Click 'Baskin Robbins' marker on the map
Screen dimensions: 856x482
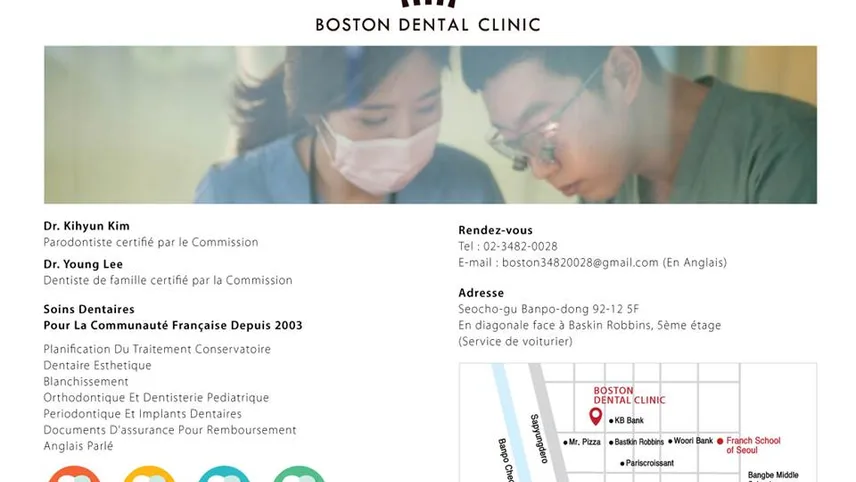click(x=637, y=442)
